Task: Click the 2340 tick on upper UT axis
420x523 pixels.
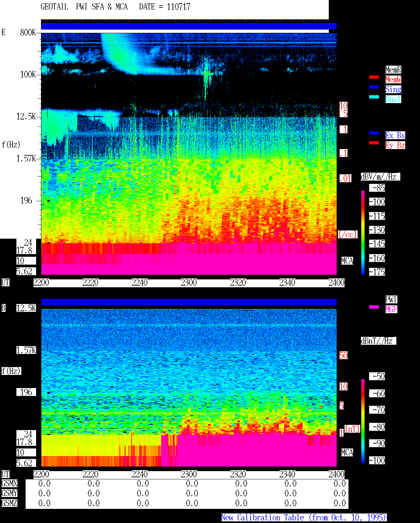Action: [287, 282]
